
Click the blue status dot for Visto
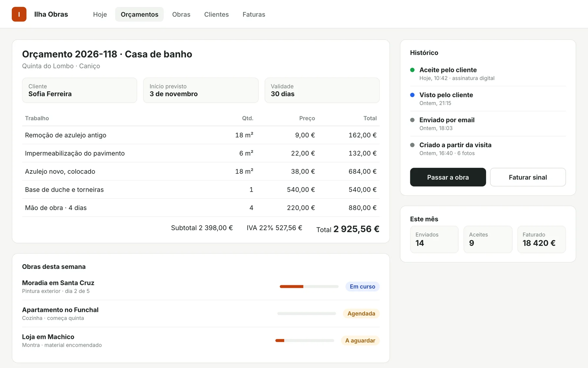tap(412, 95)
